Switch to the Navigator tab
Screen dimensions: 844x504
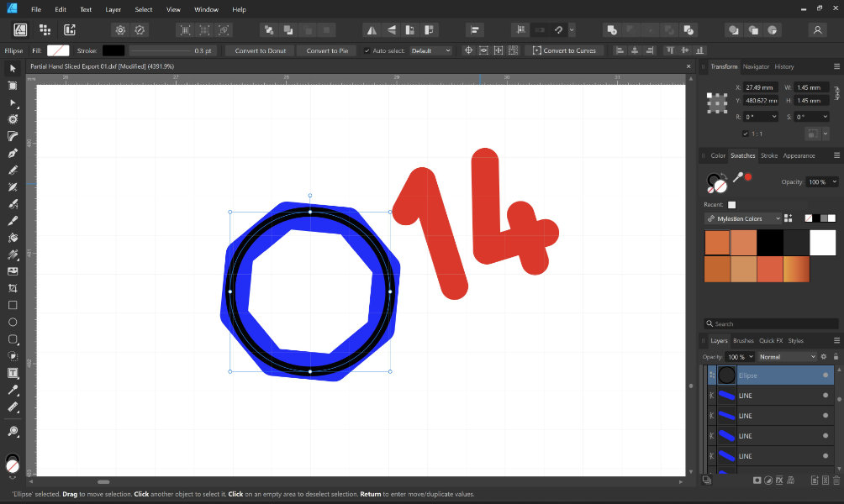point(756,66)
